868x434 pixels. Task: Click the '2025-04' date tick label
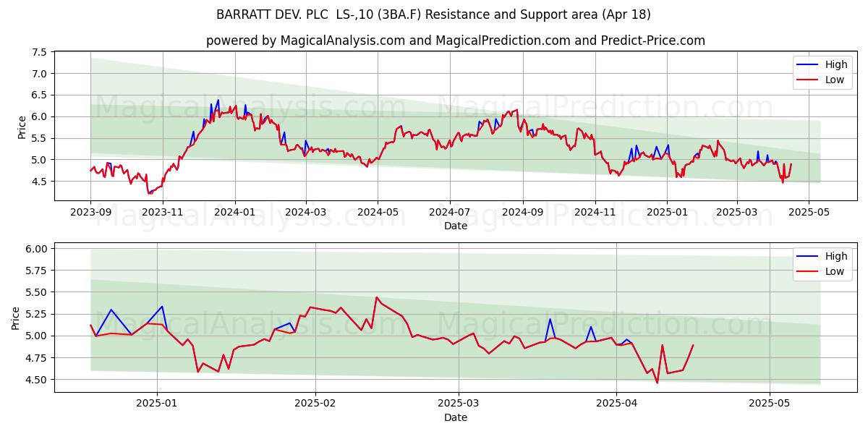click(616, 404)
